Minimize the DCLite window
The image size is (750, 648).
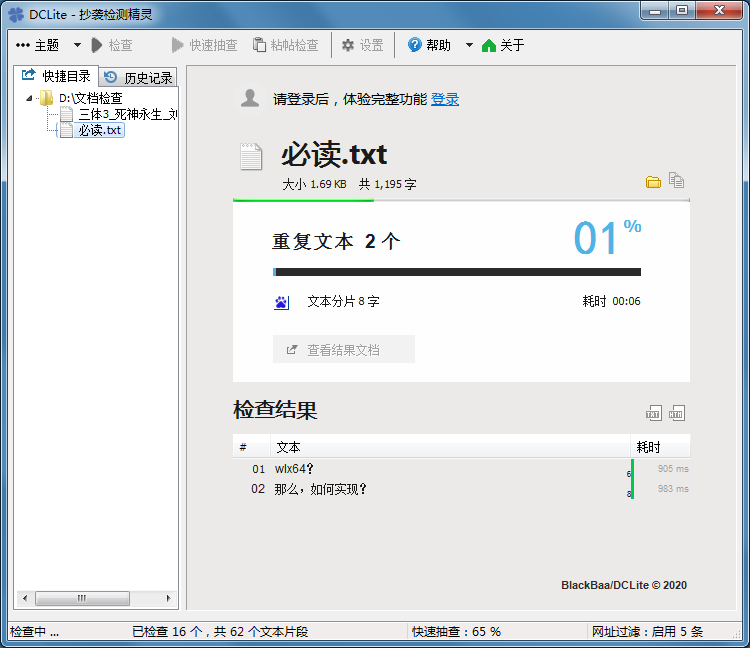655,11
